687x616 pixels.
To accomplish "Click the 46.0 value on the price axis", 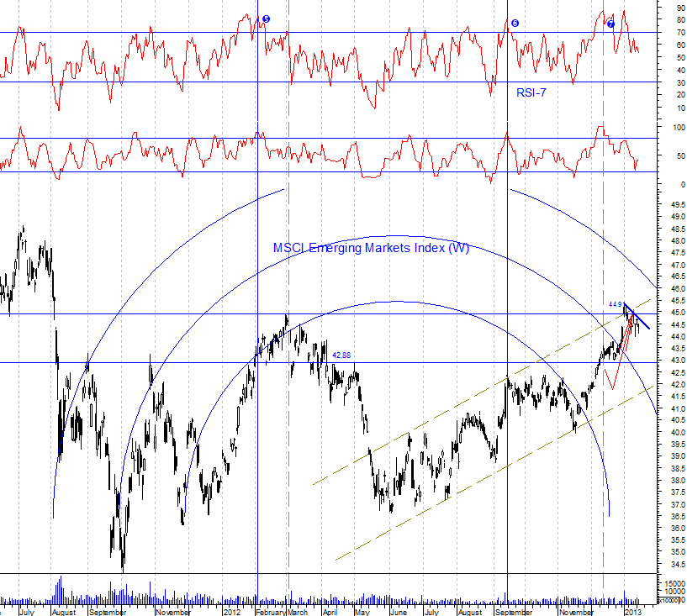I will coord(678,288).
